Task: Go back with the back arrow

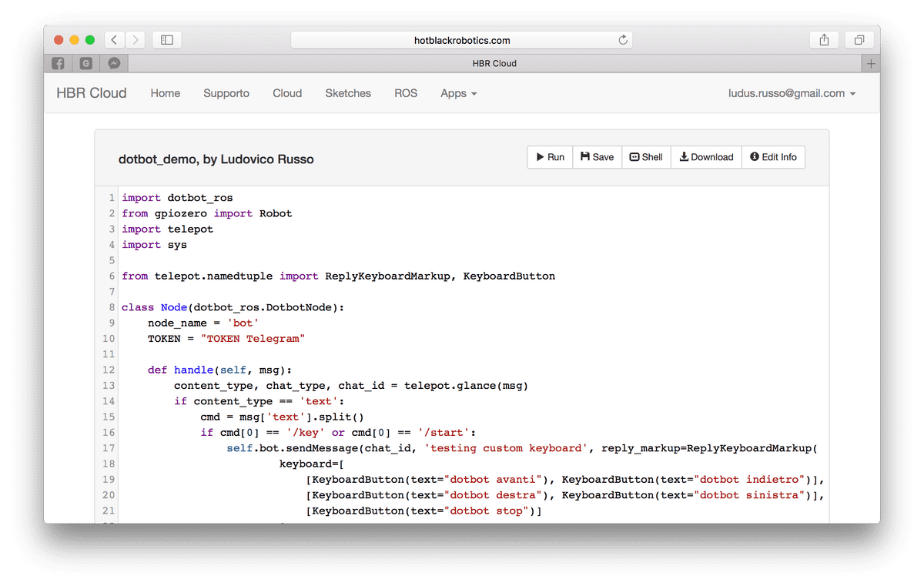Action: point(114,40)
